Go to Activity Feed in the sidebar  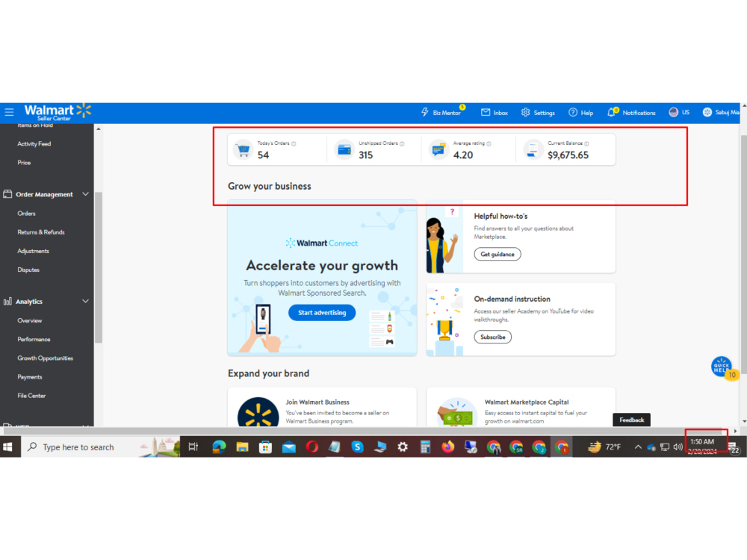34,144
